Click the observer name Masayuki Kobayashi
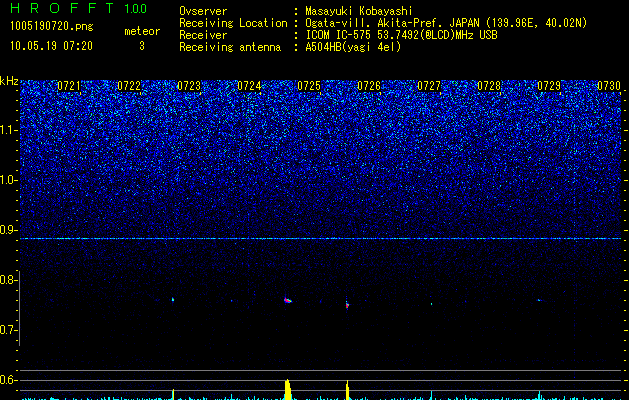The height and width of the screenshot is (400, 629). (x=359, y=11)
